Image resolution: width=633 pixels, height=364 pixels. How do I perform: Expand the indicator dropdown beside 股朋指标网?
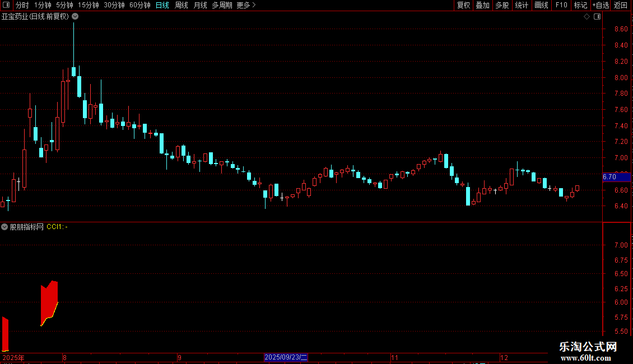(4, 227)
